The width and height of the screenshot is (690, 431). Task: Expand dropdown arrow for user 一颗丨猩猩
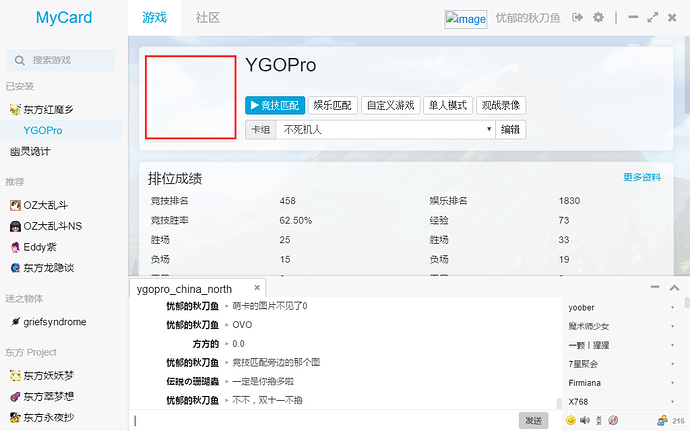[x=672, y=345]
